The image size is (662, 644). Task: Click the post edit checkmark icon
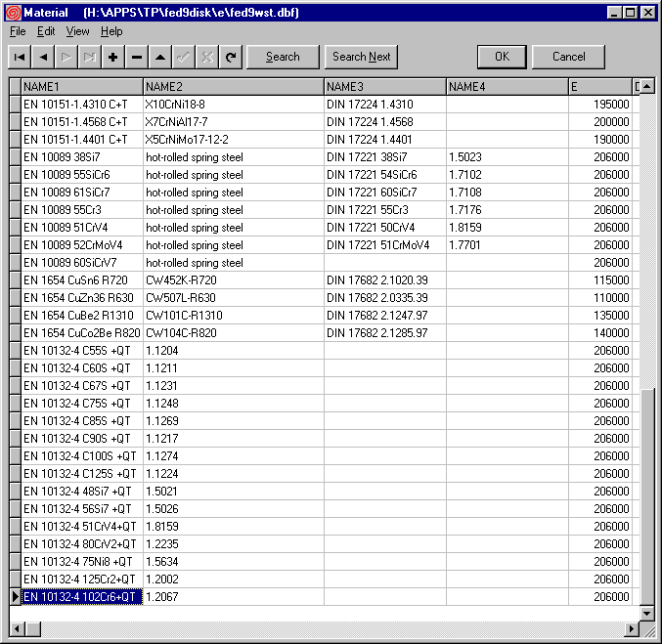[x=184, y=57]
